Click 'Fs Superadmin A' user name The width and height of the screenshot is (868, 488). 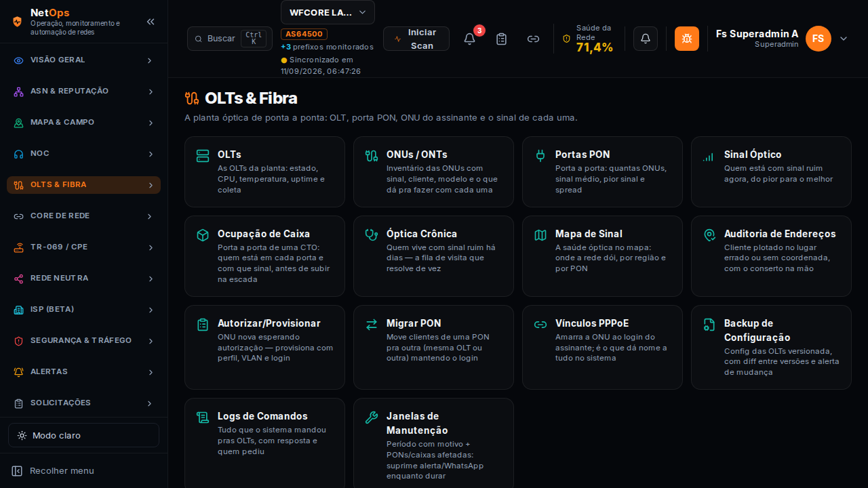click(757, 34)
